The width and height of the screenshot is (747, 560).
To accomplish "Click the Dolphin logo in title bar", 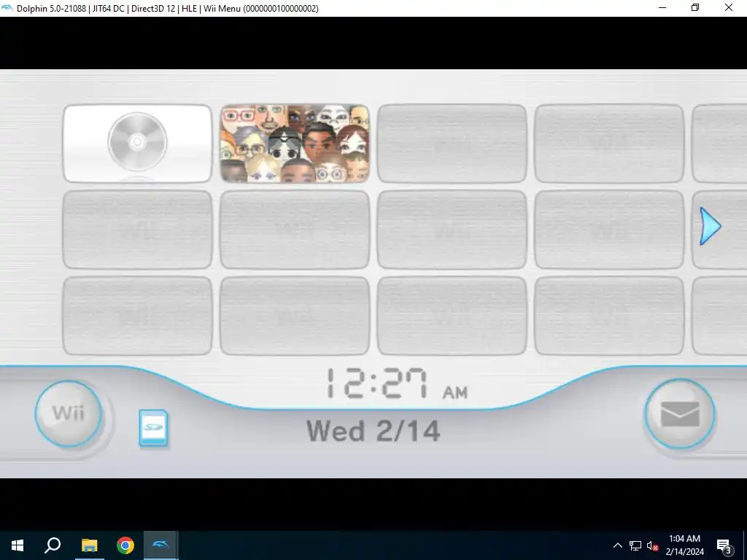I will (7, 8).
